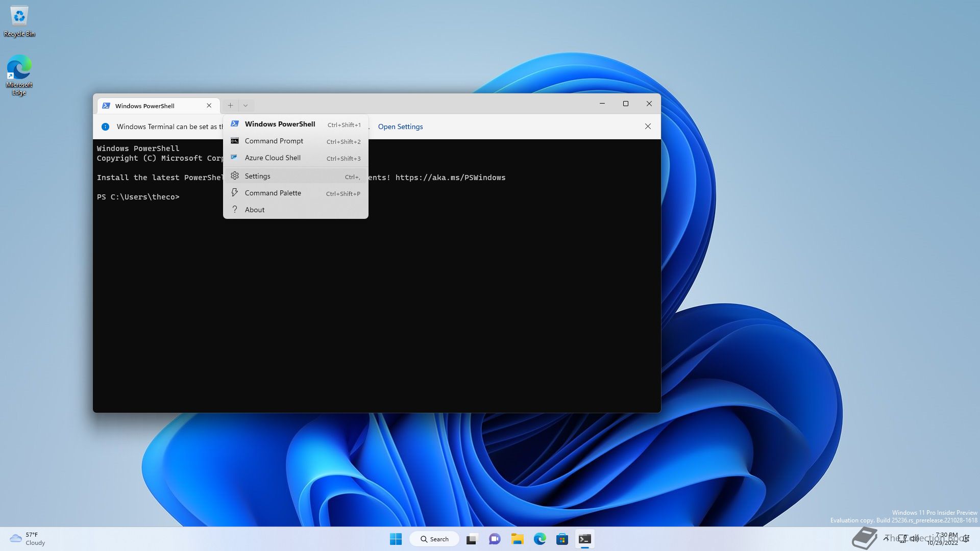Open Task View on taskbar
980x551 pixels.
(x=472, y=539)
